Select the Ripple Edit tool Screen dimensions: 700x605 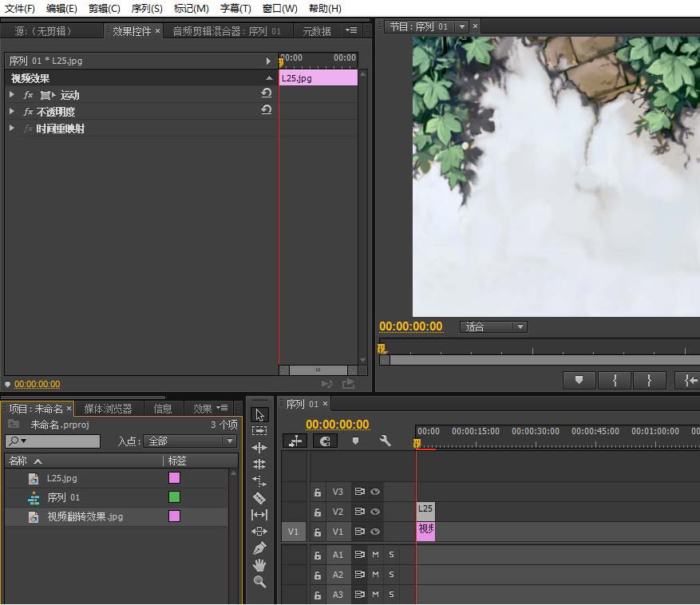[x=259, y=448]
